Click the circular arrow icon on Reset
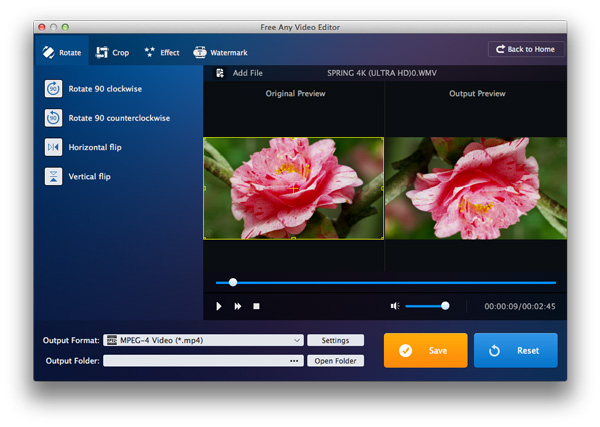The image size is (600, 427). coord(494,350)
